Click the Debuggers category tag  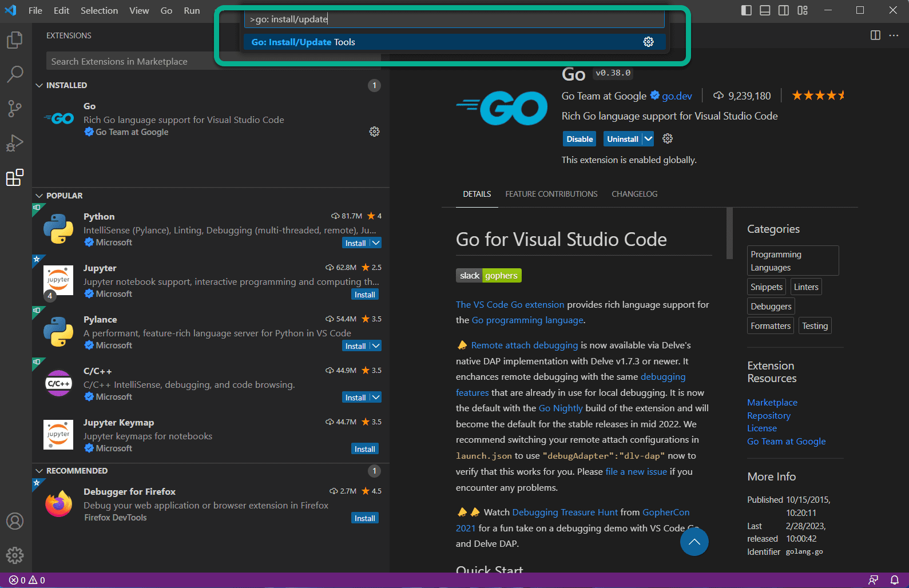[x=771, y=307]
